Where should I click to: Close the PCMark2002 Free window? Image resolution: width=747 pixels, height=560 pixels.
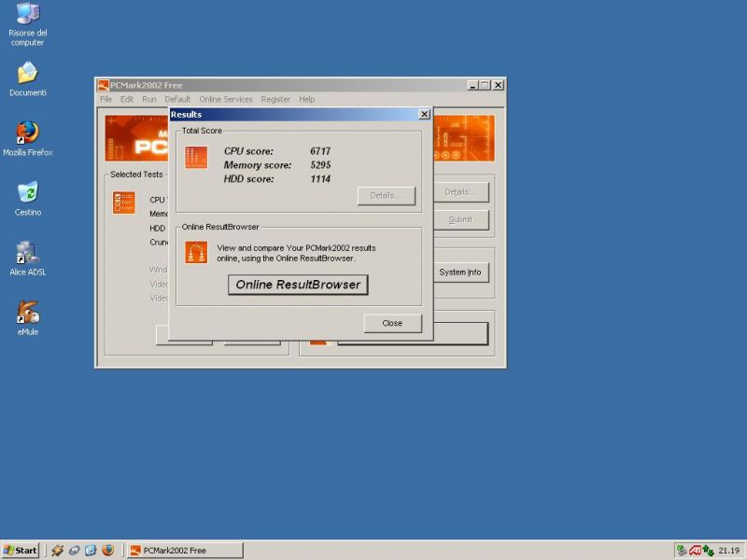coord(499,85)
